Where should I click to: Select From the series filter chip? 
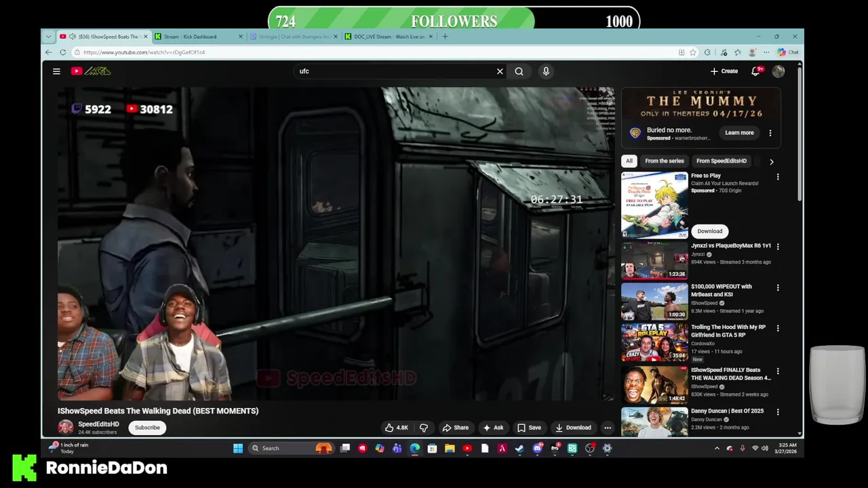pos(665,161)
